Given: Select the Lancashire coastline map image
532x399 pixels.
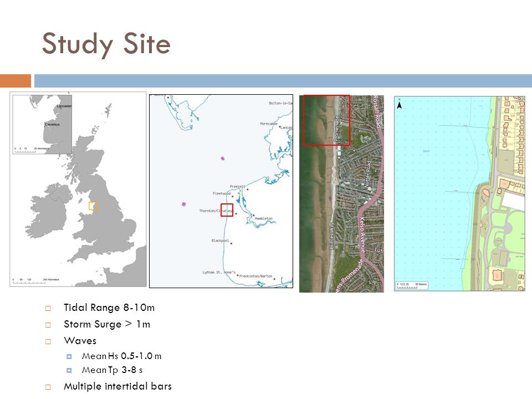Looking at the screenshot, I should click(221, 191).
